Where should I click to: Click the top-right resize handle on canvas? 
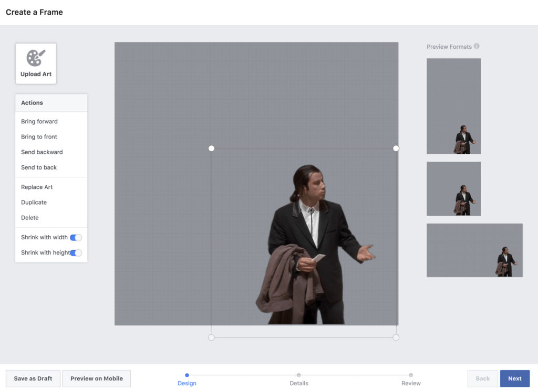coord(396,148)
